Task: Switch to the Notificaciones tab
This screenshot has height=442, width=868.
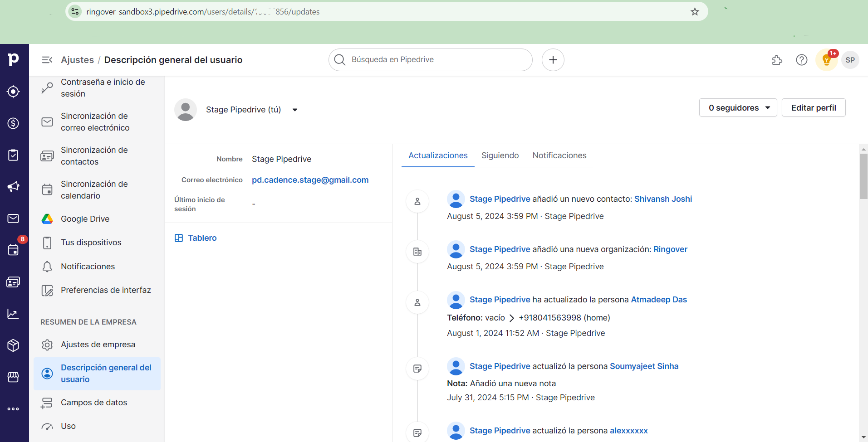Action: coord(559,155)
